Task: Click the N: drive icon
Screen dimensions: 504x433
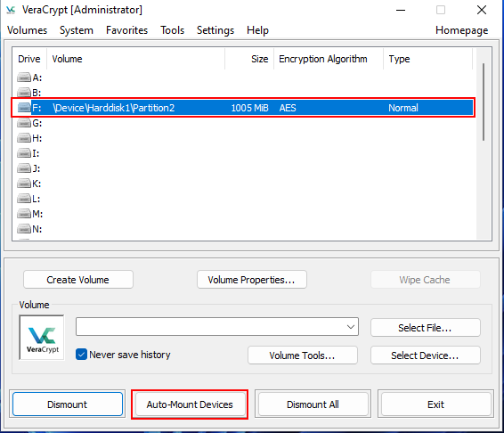Action: click(24, 229)
